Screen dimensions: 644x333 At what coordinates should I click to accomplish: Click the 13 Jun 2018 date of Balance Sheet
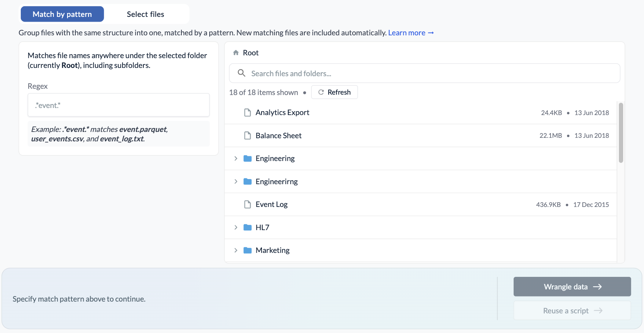coord(591,135)
